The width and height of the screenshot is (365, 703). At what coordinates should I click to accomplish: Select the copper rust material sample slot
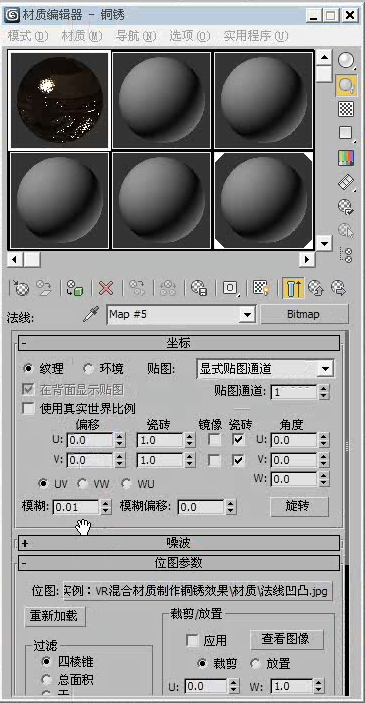click(60, 100)
